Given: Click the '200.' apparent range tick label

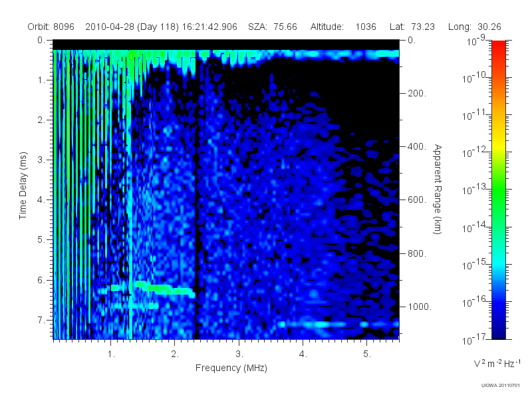Looking at the screenshot, I should [x=417, y=93].
